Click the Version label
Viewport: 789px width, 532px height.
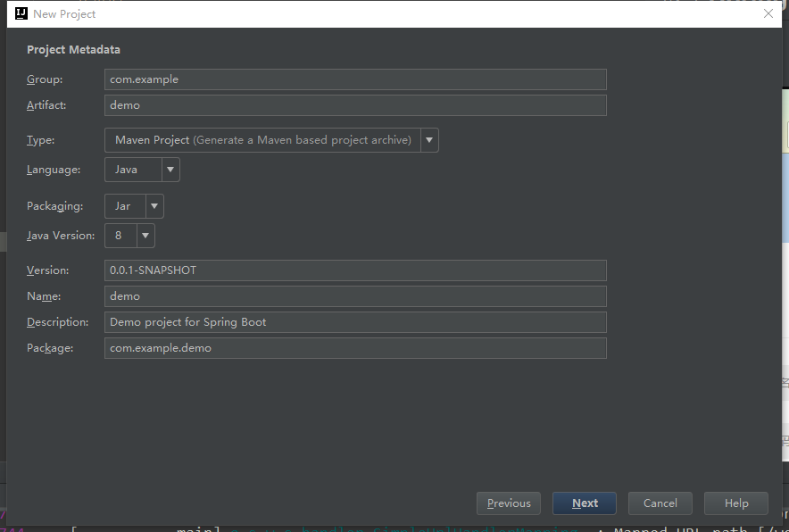pos(48,270)
